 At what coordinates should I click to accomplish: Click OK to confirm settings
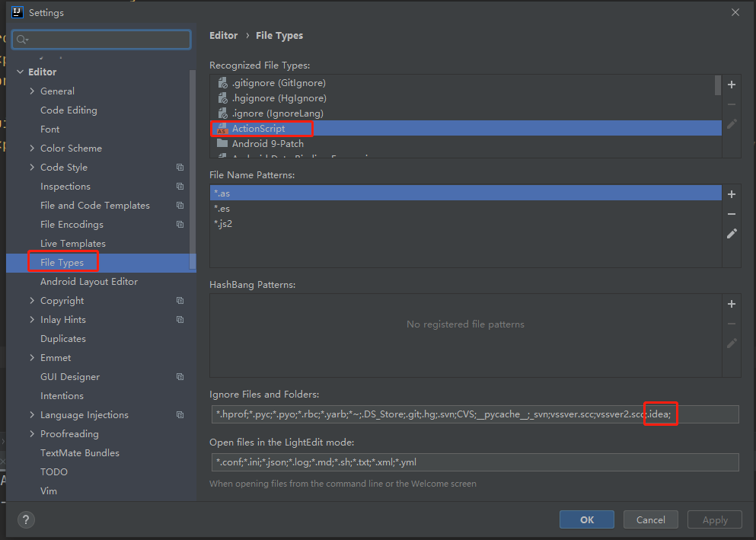click(x=587, y=519)
